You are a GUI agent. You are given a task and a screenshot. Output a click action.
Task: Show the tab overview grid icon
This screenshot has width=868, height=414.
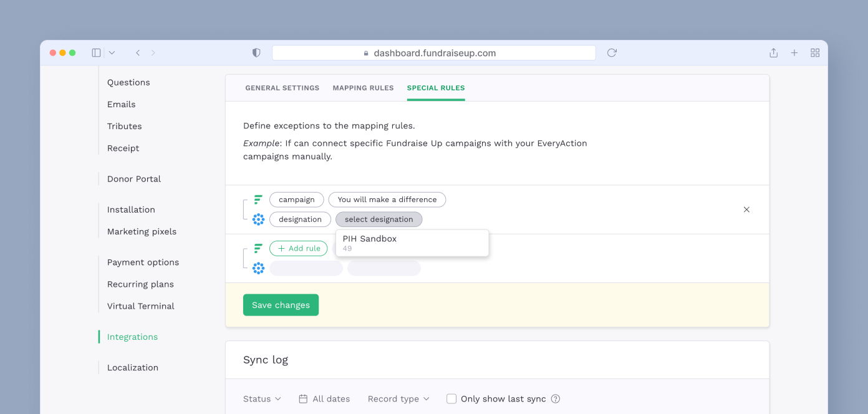pyautogui.click(x=815, y=53)
